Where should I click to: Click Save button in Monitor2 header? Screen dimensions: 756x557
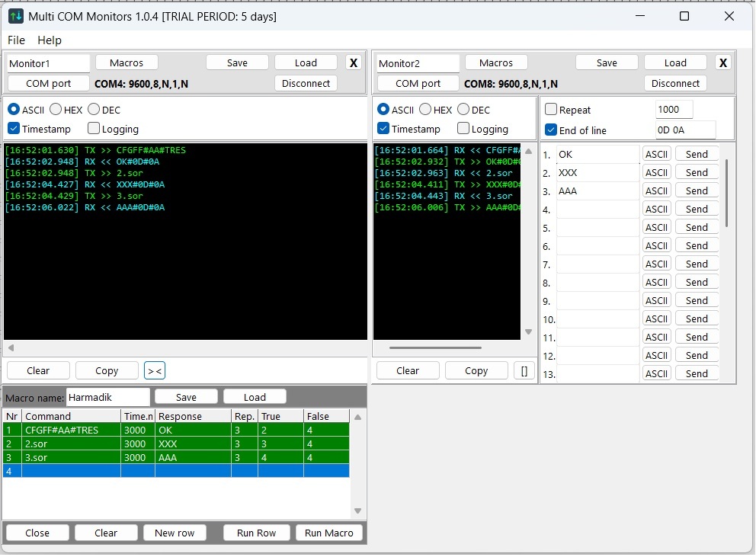[607, 62]
